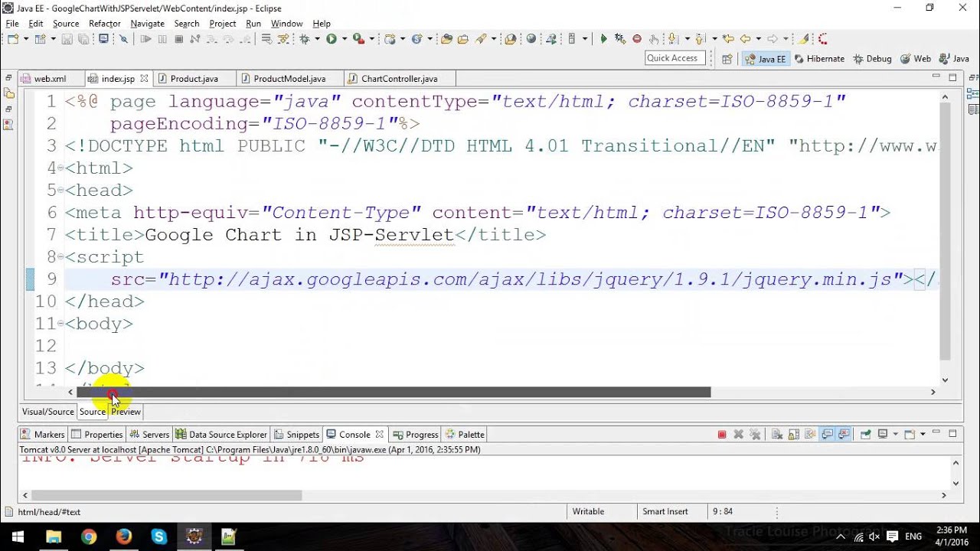This screenshot has height=551, width=980.
Task: Switch to ChartController.java editor tab
Action: pyautogui.click(x=399, y=78)
